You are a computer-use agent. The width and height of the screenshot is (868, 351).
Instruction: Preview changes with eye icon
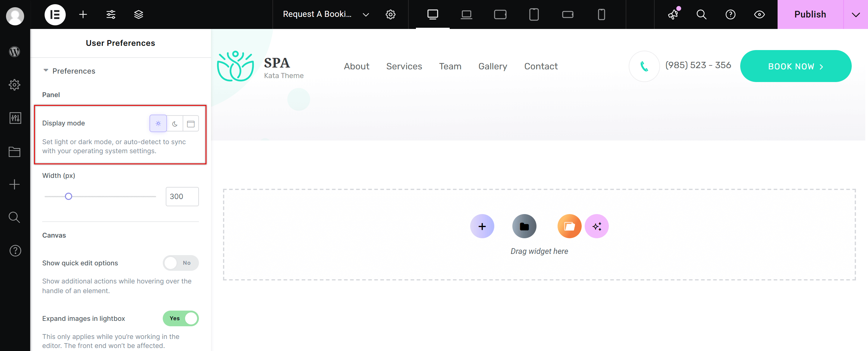tap(759, 14)
